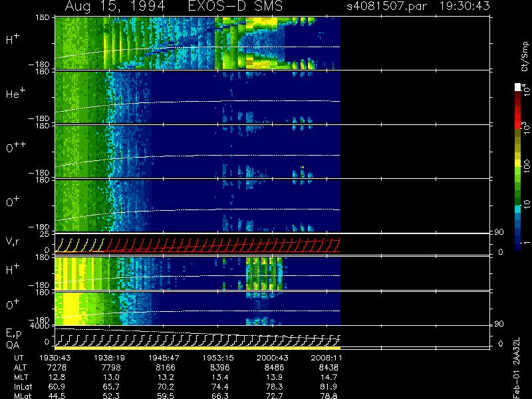Screen dimensions: 532x399
Task: Click the 'MLT' row label
Action: [21, 377]
